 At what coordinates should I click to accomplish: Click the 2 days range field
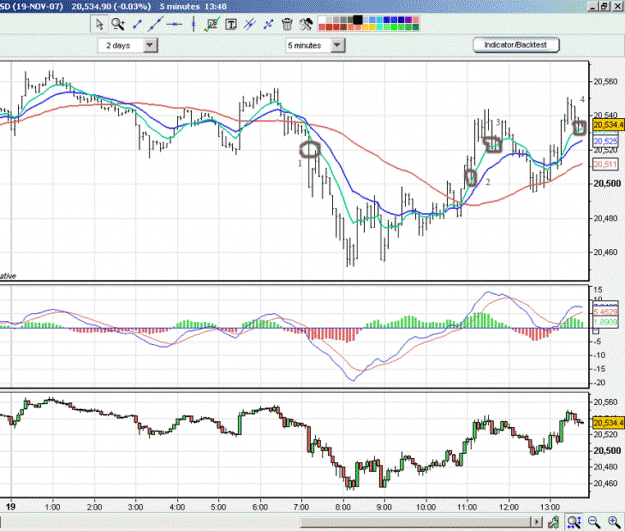pyautogui.click(x=121, y=45)
